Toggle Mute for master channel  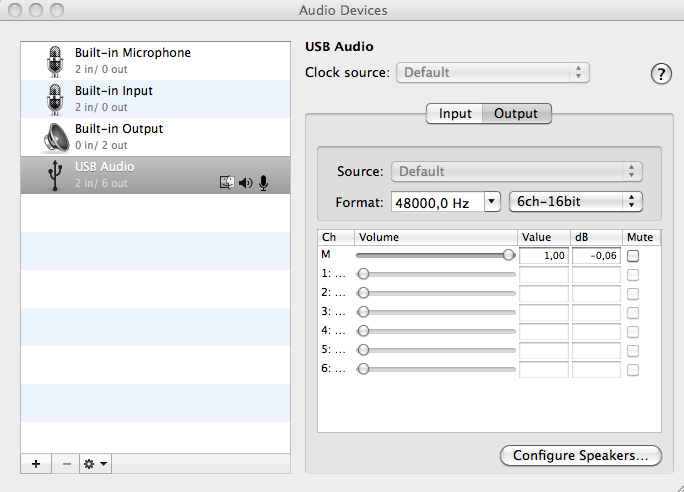click(632, 256)
